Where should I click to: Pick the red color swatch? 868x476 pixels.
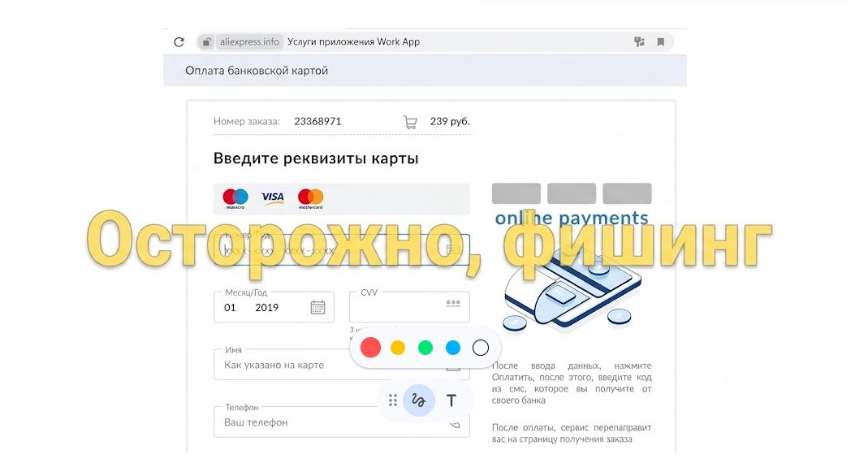tap(370, 348)
